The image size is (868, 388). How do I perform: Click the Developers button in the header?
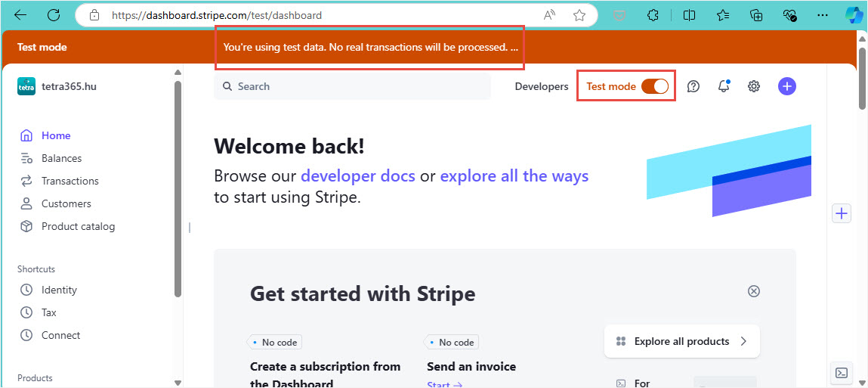tap(541, 86)
